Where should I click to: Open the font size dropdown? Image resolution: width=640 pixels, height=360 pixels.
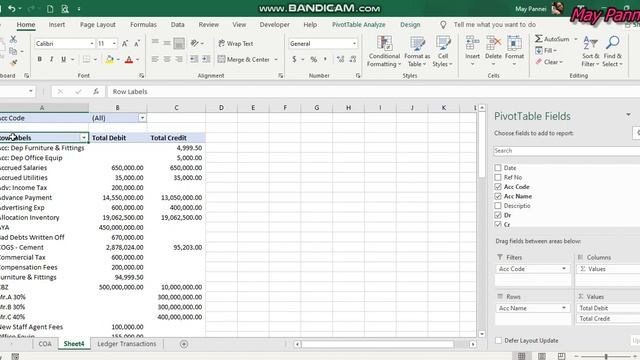114,44
